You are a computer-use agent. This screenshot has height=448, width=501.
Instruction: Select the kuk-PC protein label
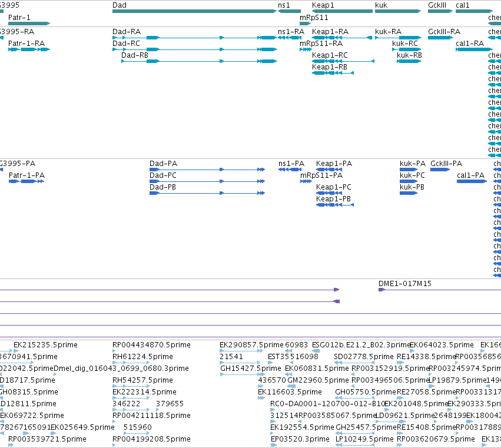[412, 175]
